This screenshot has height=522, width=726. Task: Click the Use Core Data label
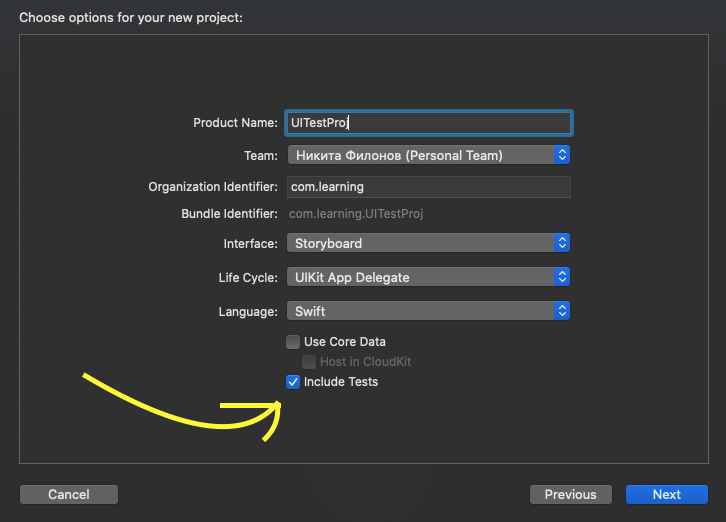[x=345, y=342]
